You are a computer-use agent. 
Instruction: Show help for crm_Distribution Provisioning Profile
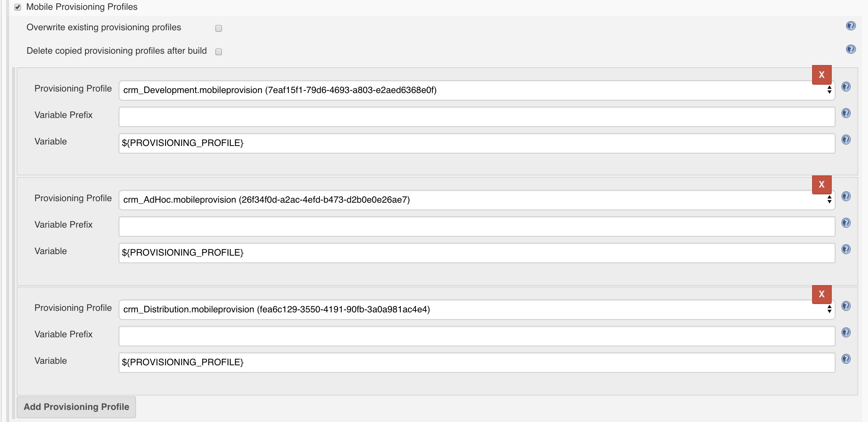pos(846,306)
